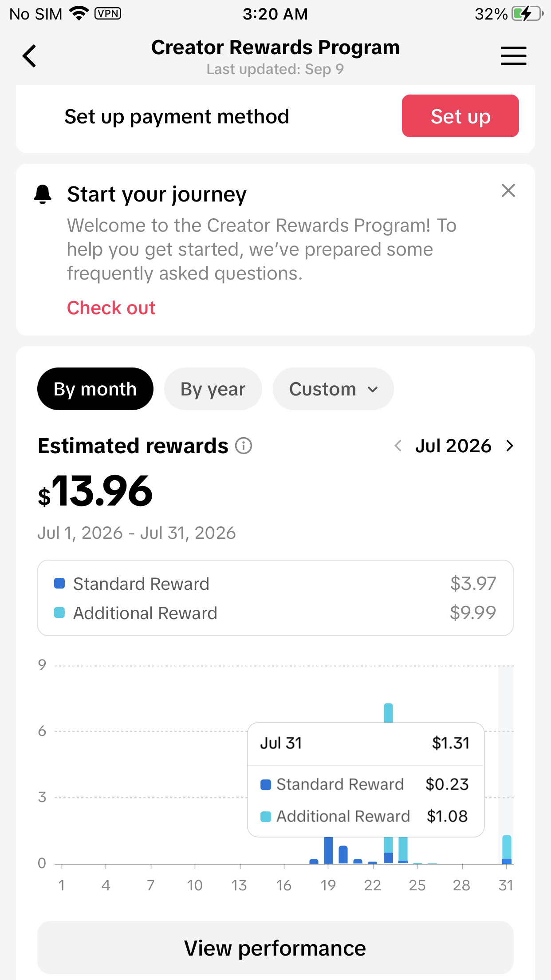Switch to the By year tab

tap(213, 389)
